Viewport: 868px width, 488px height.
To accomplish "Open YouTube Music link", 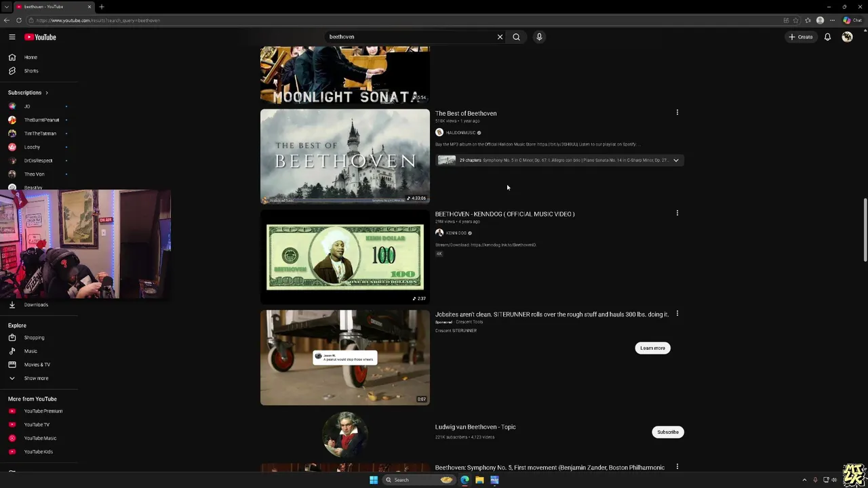I will click(x=39, y=439).
